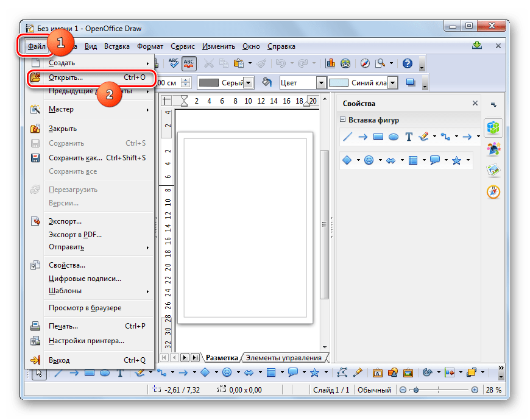Screen dimensions: 530x420
Task: Toggle AutoSpellcheck in the toolbar
Action: [189, 63]
